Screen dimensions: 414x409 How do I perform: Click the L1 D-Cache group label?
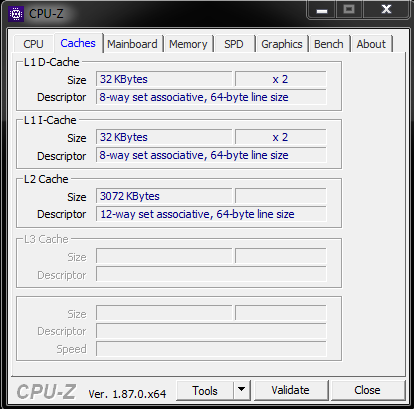[x=52, y=62]
